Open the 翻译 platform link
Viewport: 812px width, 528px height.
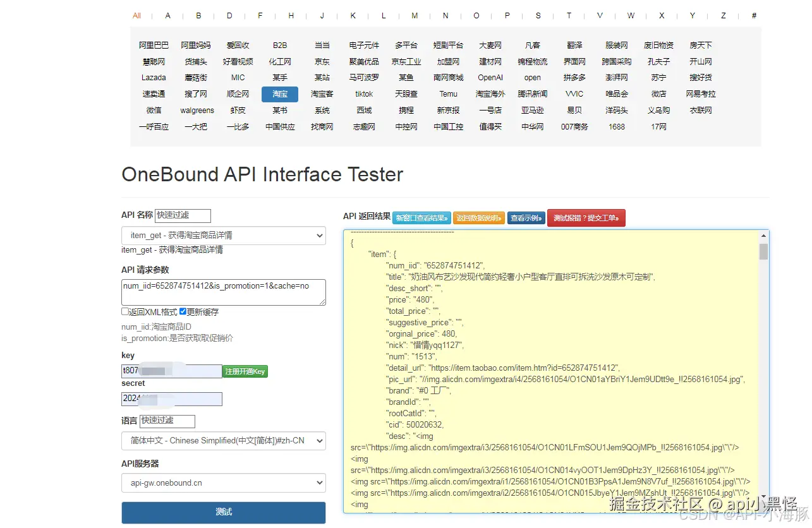click(x=574, y=45)
